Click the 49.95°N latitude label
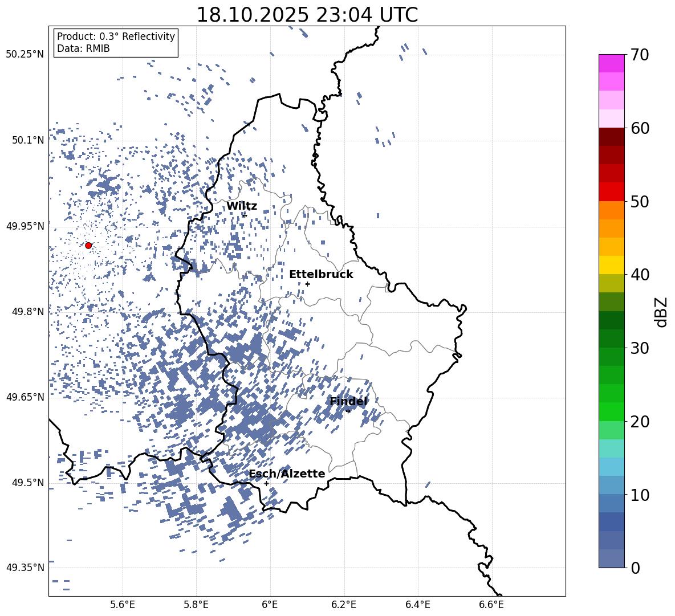Viewport: 675px width, 616px height. (25, 226)
